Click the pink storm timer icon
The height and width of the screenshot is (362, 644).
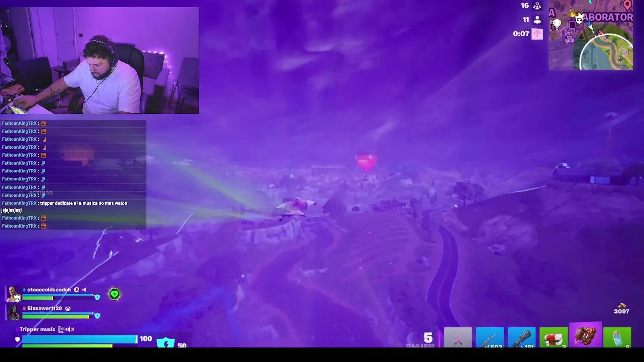click(537, 34)
